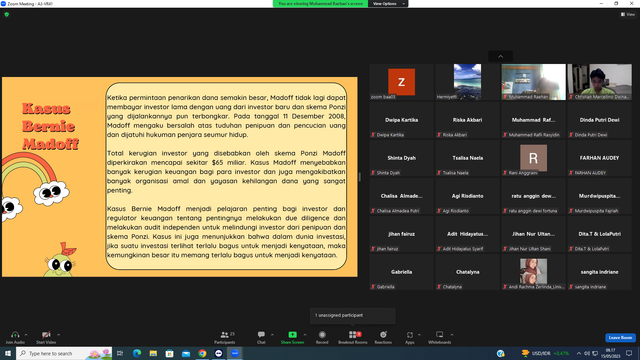The image size is (640, 360).
Task: Expand the Share Screen options arrow
Action: tap(305, 335)
